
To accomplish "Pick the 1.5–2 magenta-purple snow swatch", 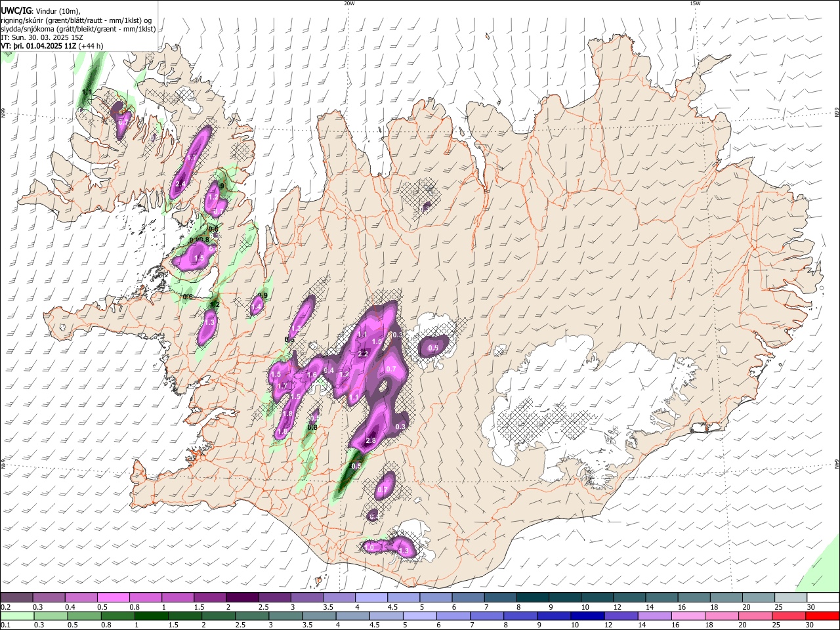I will (x=210, y=597).
